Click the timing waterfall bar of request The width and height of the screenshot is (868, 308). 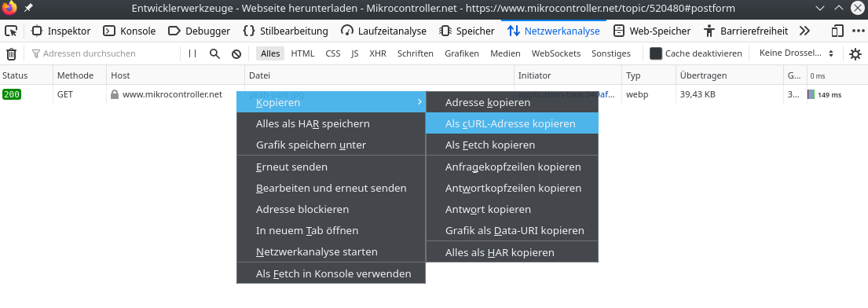(811, 95)
